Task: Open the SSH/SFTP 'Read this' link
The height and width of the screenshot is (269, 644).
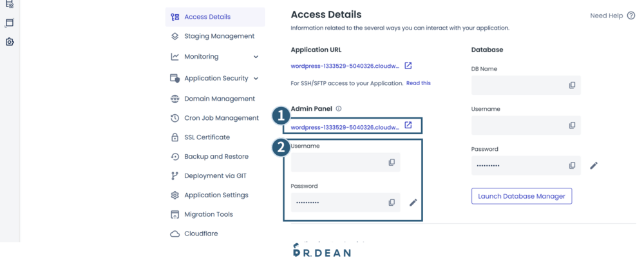Action: click(418, 83)
